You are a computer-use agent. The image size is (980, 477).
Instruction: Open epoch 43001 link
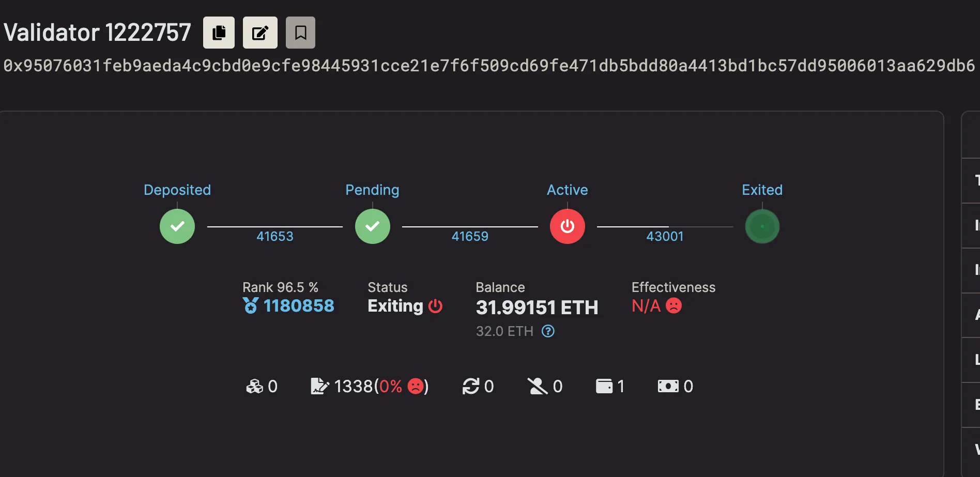665,236
